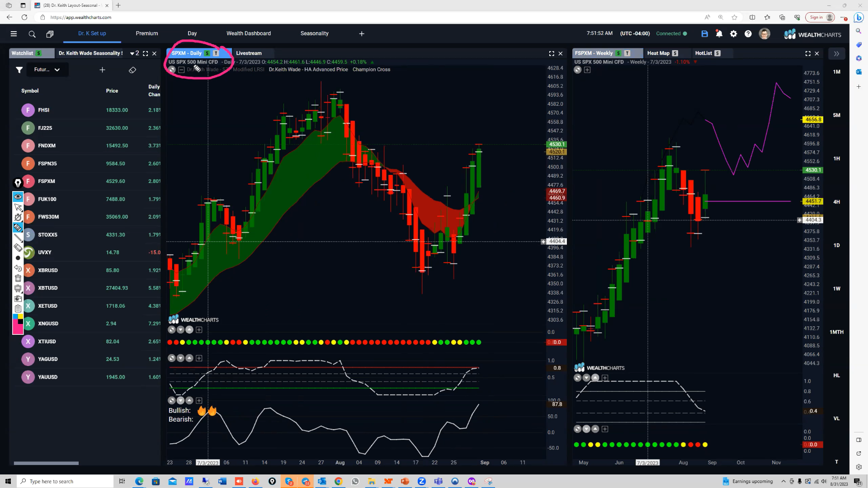
Task: Add a new workspace tab
Action: click(362, 34)
